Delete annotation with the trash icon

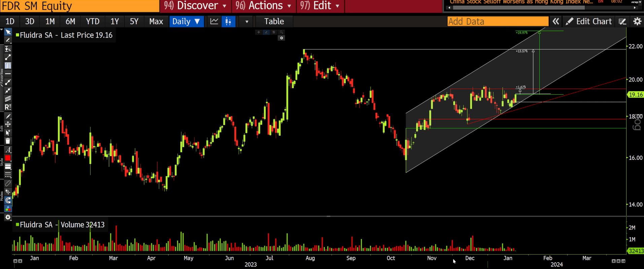(8, 141)
